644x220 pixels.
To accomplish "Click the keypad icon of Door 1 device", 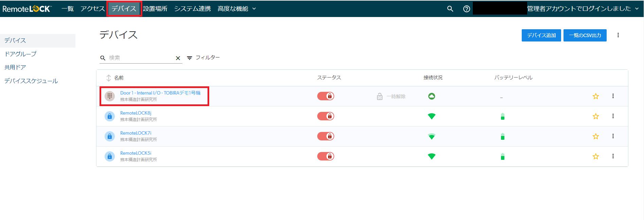I will [x=110, y=96].
